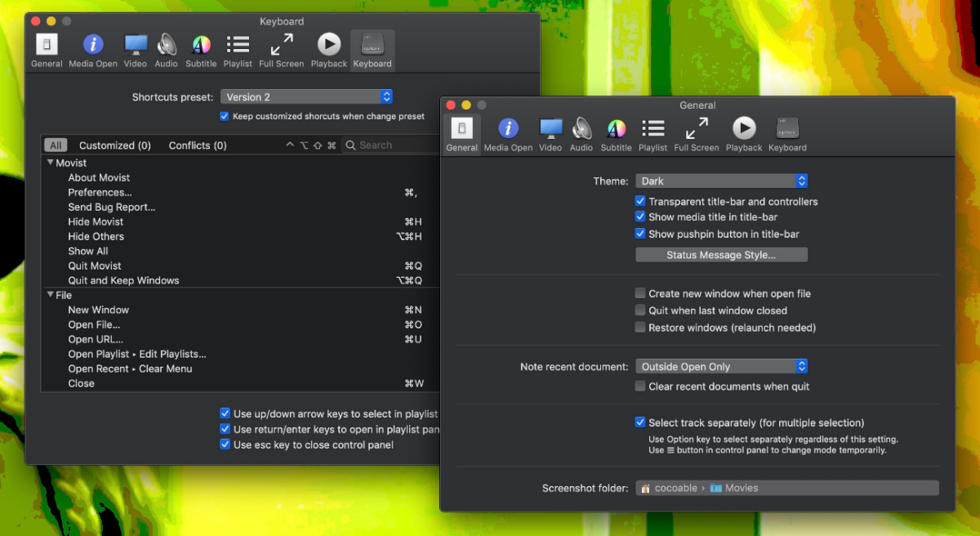Select the All filter tab
980x536 pixels.
coord(56,145)
